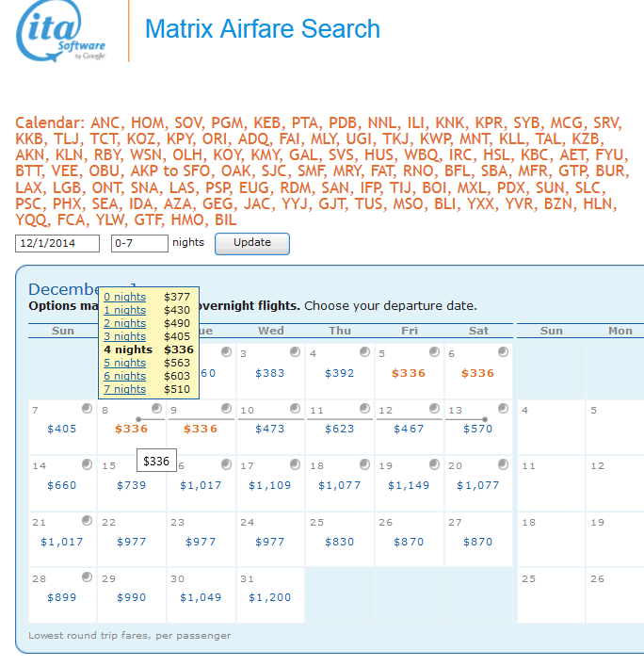Select the $336 fare on December 6
Image resolution: width=644 pixels, height=666 pixels.
click(x=477, y=373)
